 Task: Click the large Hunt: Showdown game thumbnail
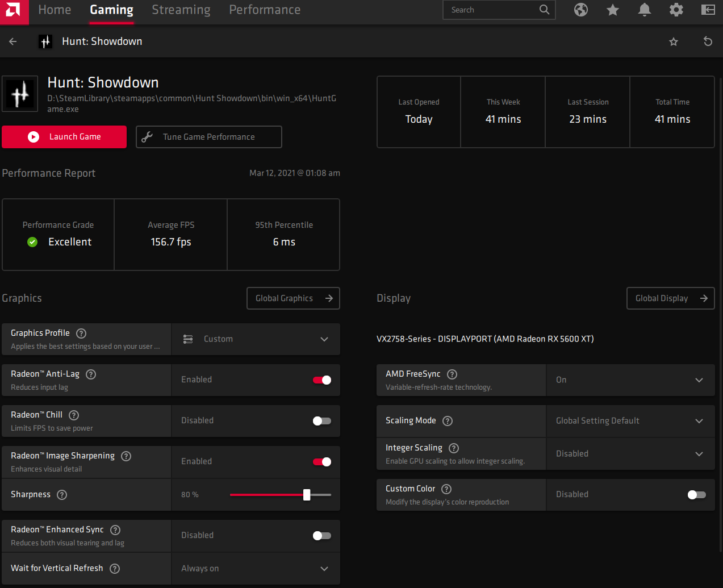tap(20, 94)
